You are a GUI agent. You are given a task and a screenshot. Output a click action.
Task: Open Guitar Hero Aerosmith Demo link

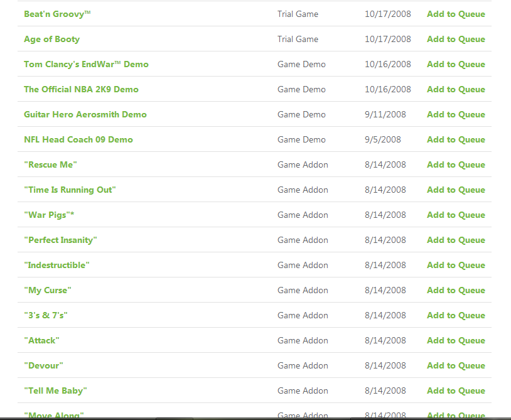pos(85,114)
